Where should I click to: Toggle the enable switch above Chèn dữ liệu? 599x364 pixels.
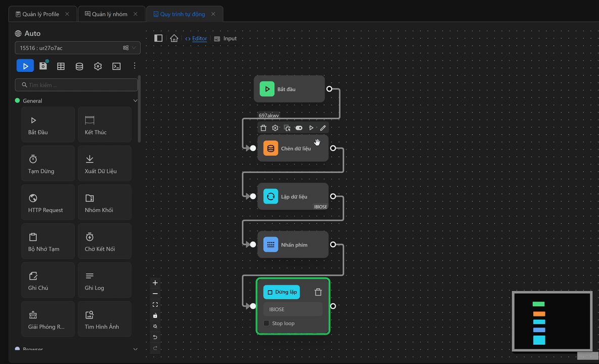tap(299, 128)
